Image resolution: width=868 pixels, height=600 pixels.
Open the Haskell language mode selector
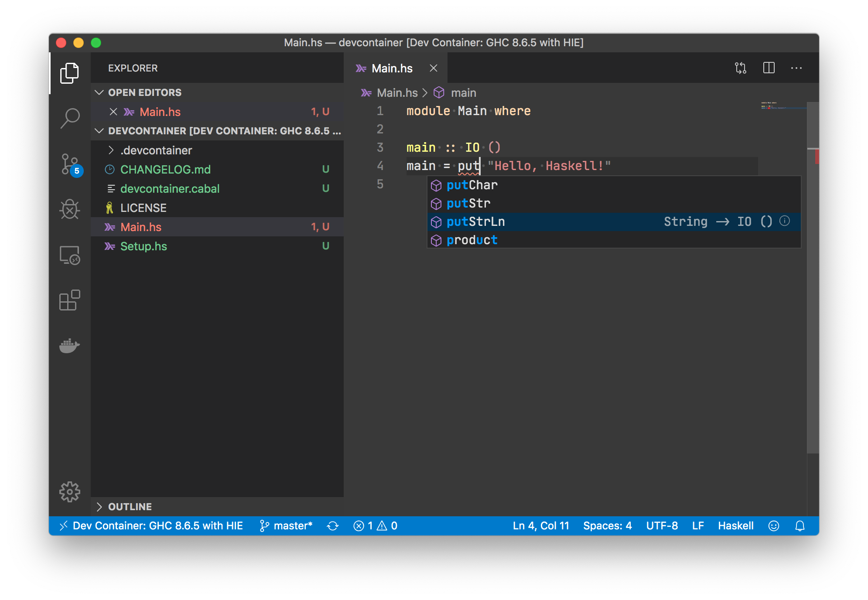coord(735,526)
